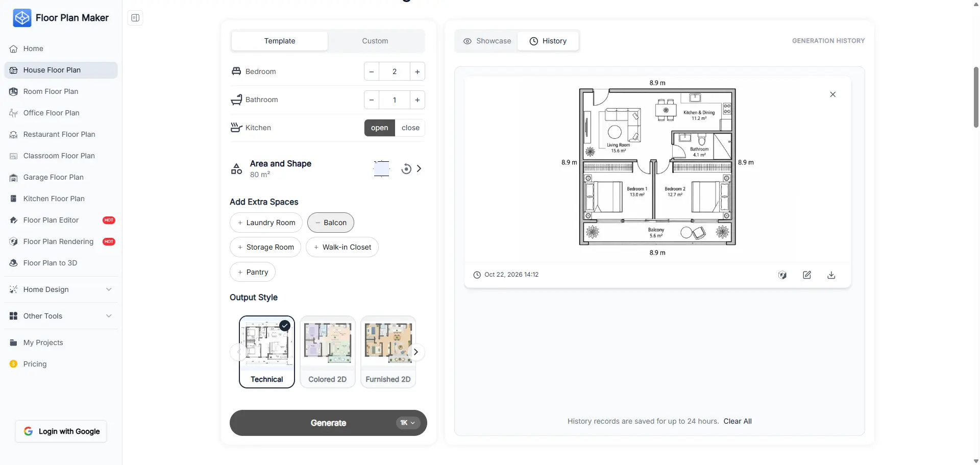Remove the Balcon extra space
This screenshot has height=465, width=980.
[x=331, y=223]
